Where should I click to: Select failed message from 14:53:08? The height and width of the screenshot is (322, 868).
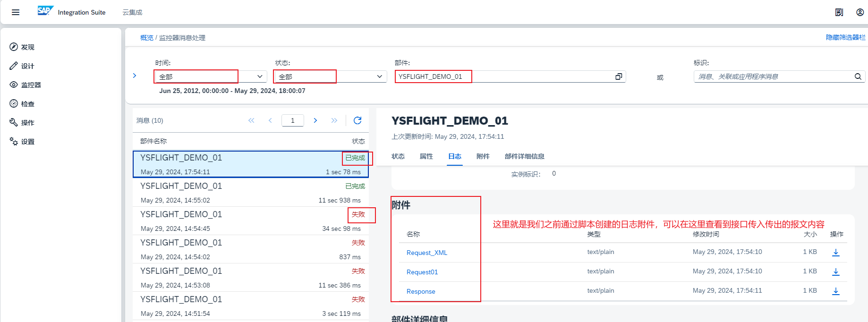[x=251, y=278]
